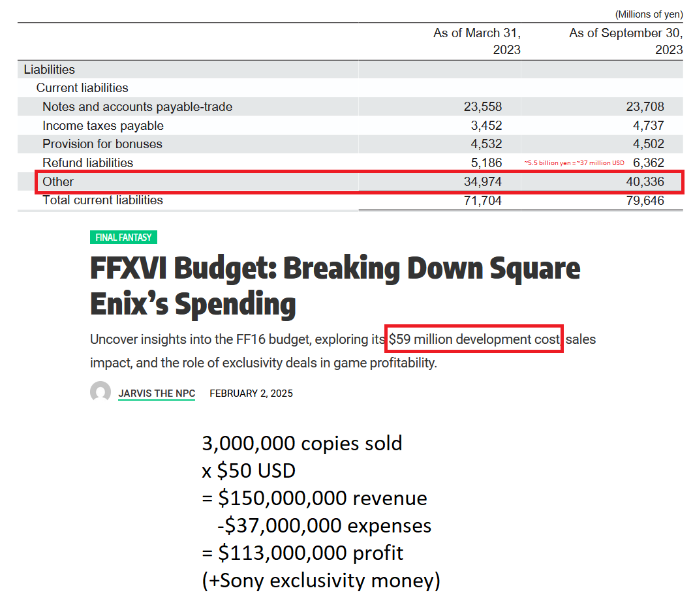Click the 23,558 table cell
The image size is (693, 616).
click(x=483, y=106)
